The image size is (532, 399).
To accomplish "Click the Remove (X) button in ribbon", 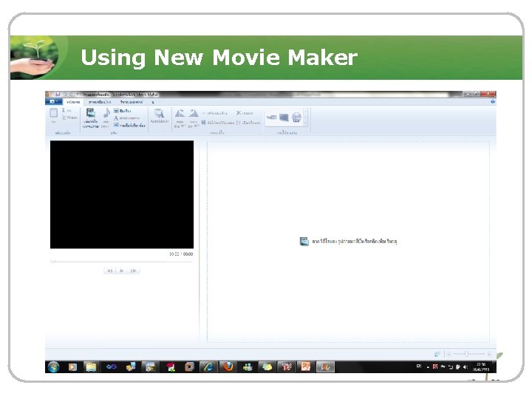I will [x=245, y=112].
